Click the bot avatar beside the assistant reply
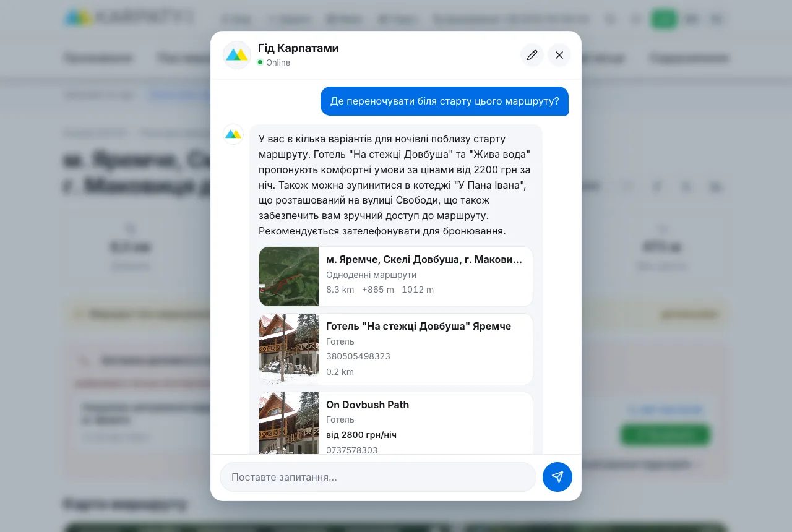 coord(233,134)
